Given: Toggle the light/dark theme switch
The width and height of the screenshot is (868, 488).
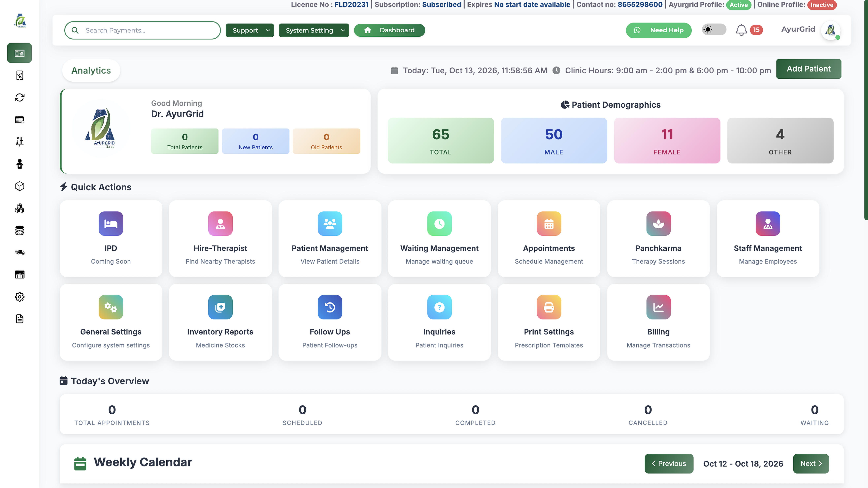Looking at the screenshot, I should pos(714,30).
